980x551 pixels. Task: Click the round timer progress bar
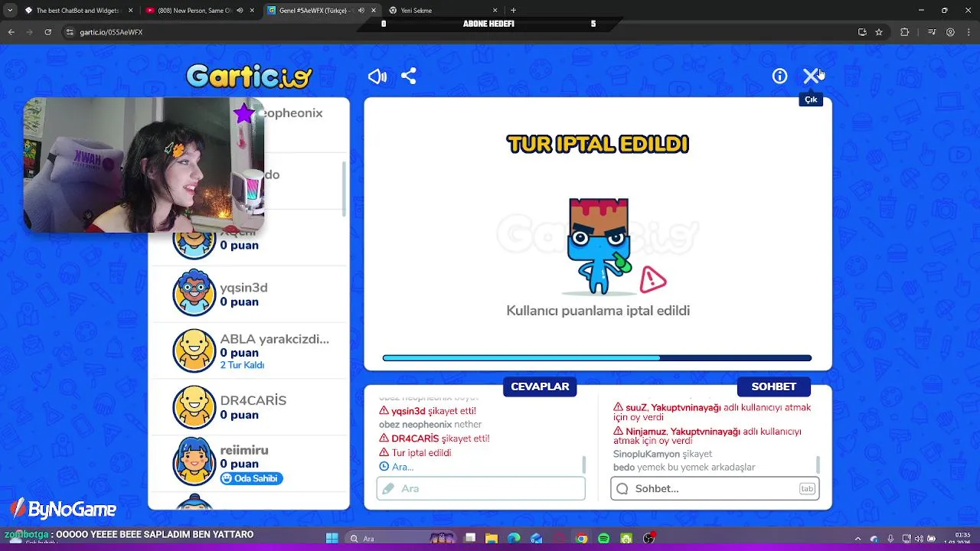[x=597, y=358]
